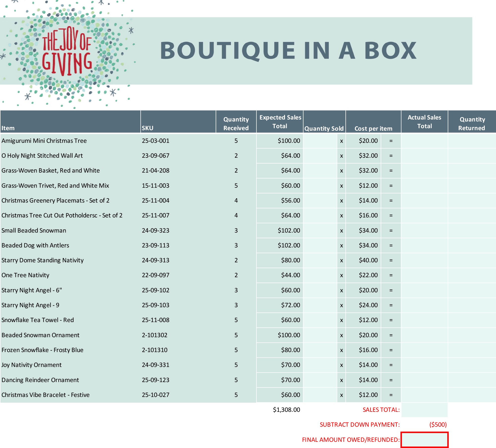Viewport: 496px width, 448px height.
Task: Click the SKU column header
Action: point(148,128)
